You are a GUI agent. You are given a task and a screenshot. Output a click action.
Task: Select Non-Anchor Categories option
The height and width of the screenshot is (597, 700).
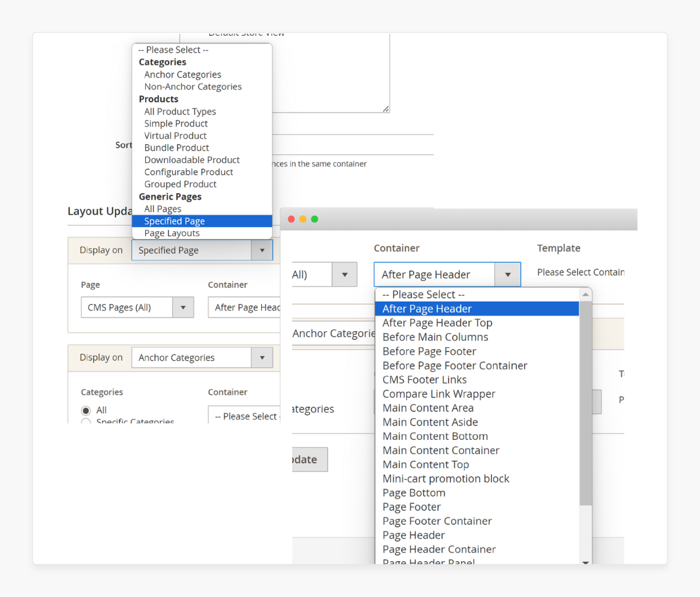coord(202,87)
